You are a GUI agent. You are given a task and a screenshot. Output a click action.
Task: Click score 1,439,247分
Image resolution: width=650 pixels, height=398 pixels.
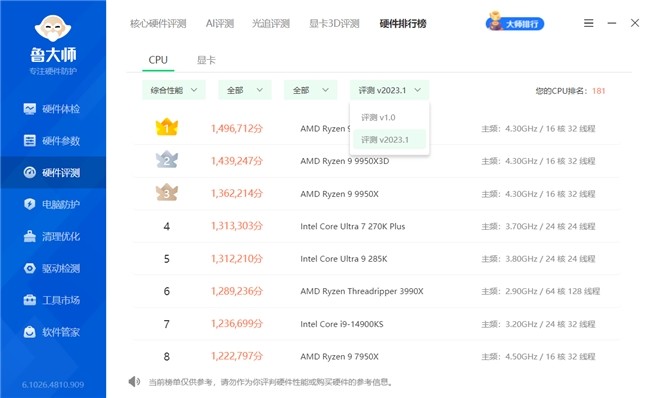[x=237, y=161]
